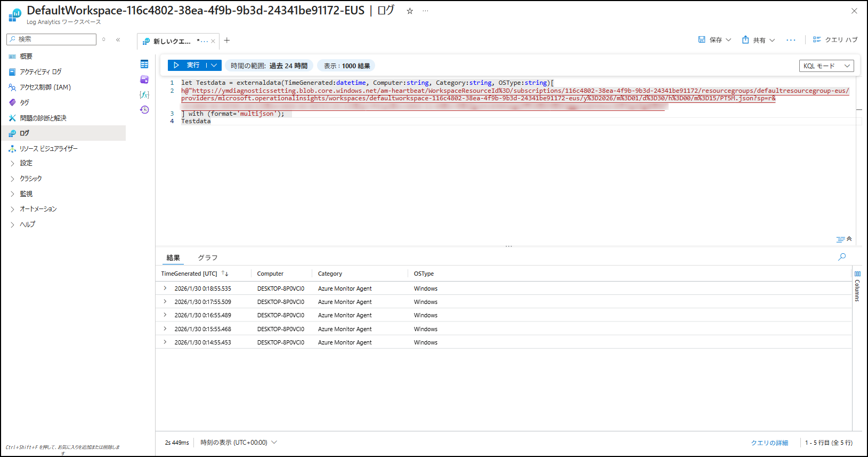The image size is (868, 457).
Task: Switch to the 結果 tab
Action: [173, 258]
